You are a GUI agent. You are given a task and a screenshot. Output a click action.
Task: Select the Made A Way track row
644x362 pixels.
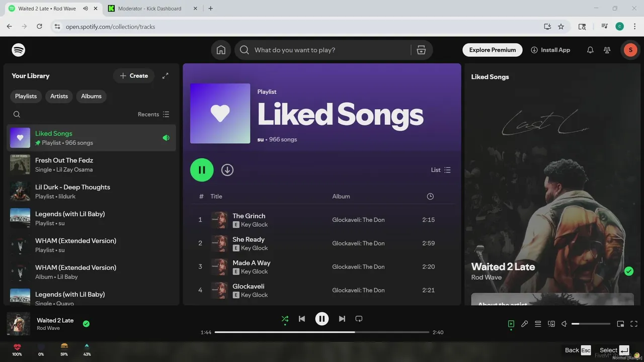pos(323,266)
